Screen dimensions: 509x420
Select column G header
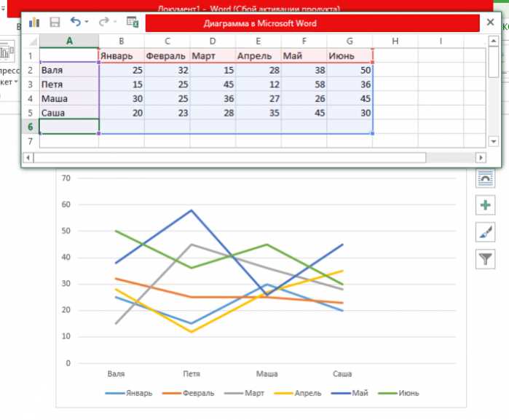[x=350, y=41]
